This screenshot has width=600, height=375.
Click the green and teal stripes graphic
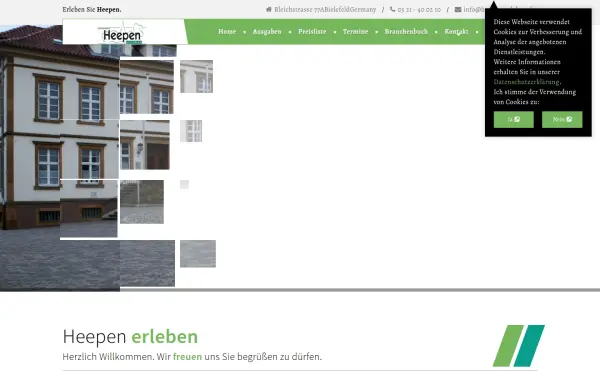tap(518, 346)
